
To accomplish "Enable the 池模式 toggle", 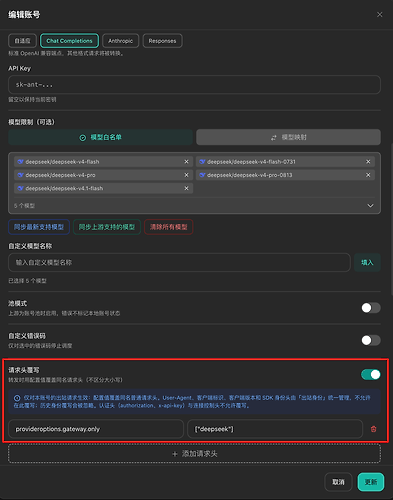I will [371, 308].
